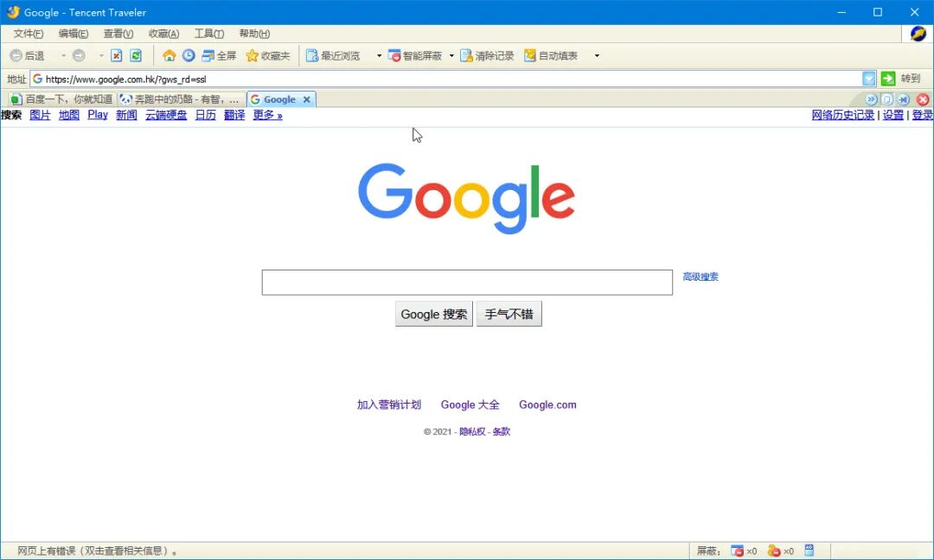
Task: Click the Google 搜索 button
Action: tap(433, 314)
